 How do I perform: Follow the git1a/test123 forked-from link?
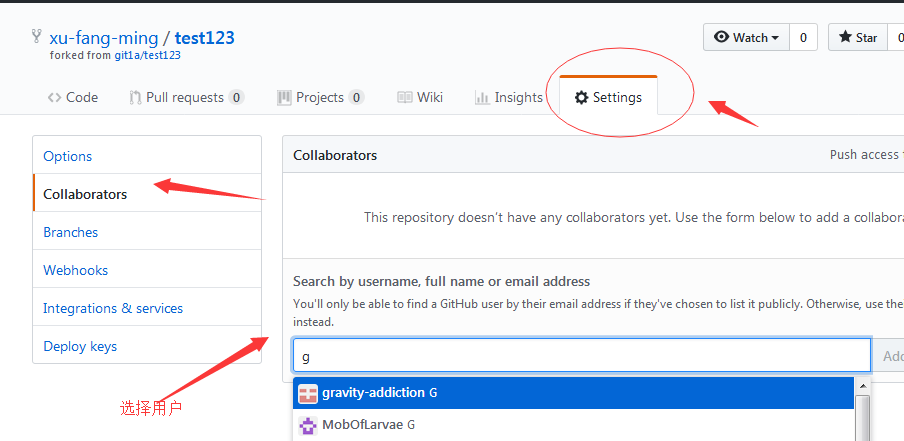tap(147, 55)
